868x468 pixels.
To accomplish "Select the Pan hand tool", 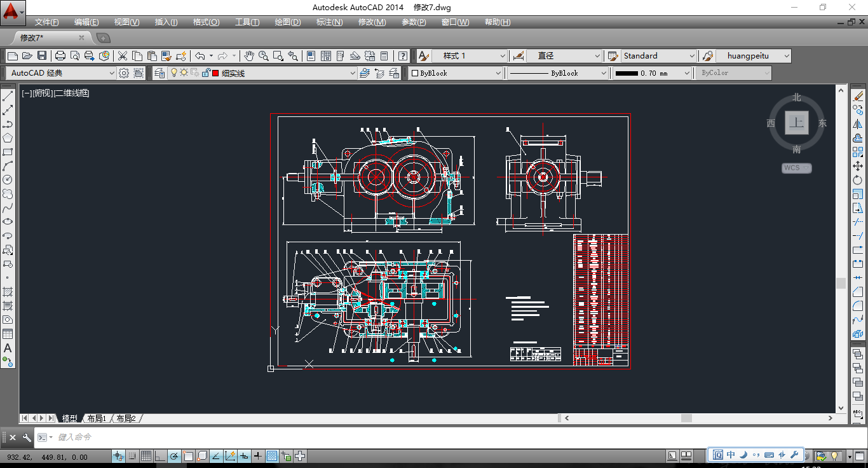I will click(249, 56).
